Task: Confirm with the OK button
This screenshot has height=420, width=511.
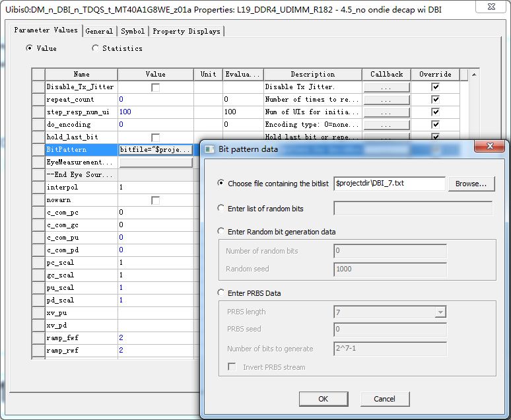Action: [324, 399]
